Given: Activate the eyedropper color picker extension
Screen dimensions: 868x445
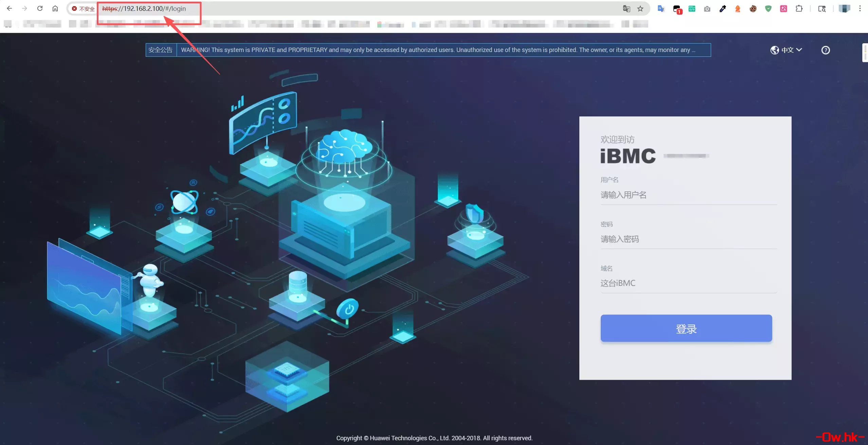Looking at the screenshot, I should click(x=722, y=9).
